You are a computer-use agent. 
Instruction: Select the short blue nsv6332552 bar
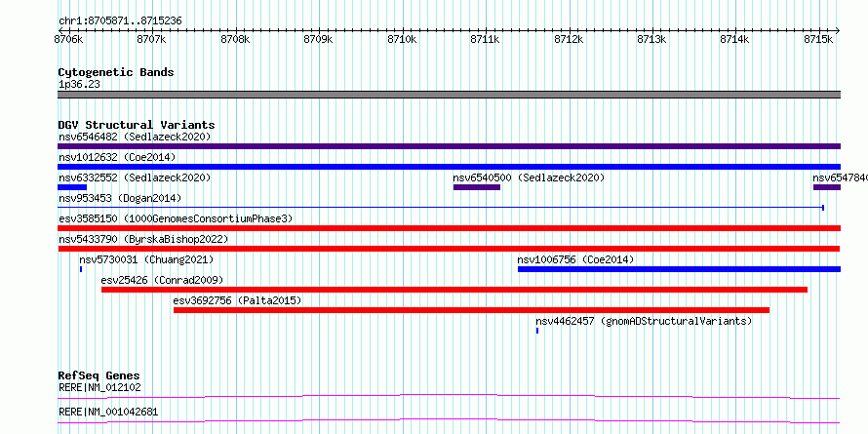tap(72, 187)
